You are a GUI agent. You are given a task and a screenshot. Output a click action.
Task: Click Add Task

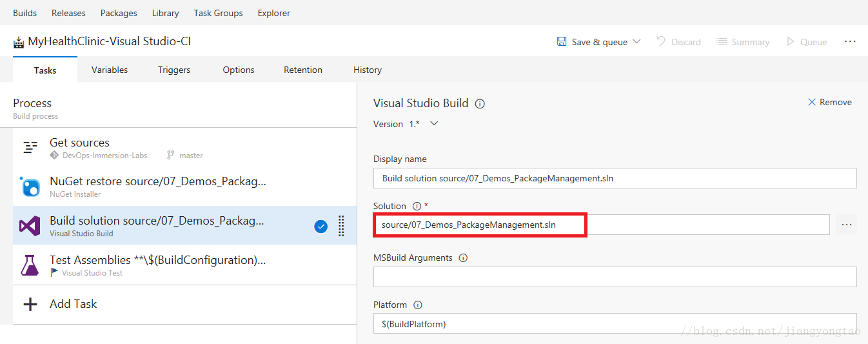point(73,303)
